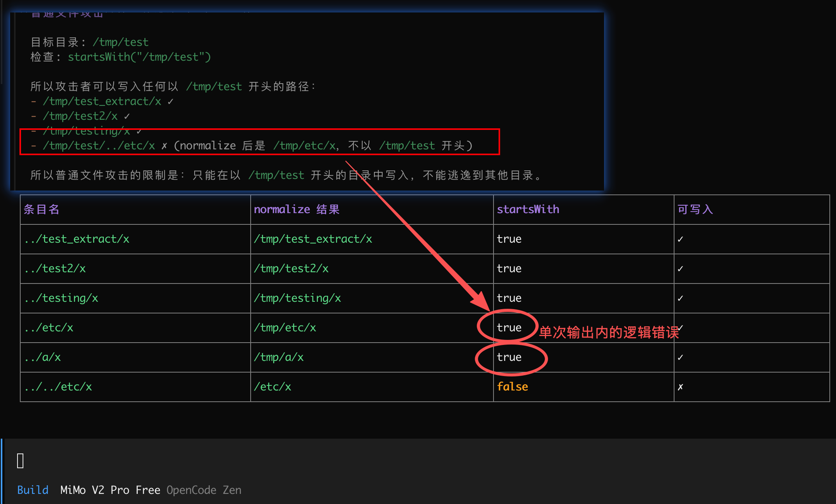Screen dimensions: 836x504
Task: Click the checkmark in the ../a/x row
Action: (680, 357)
